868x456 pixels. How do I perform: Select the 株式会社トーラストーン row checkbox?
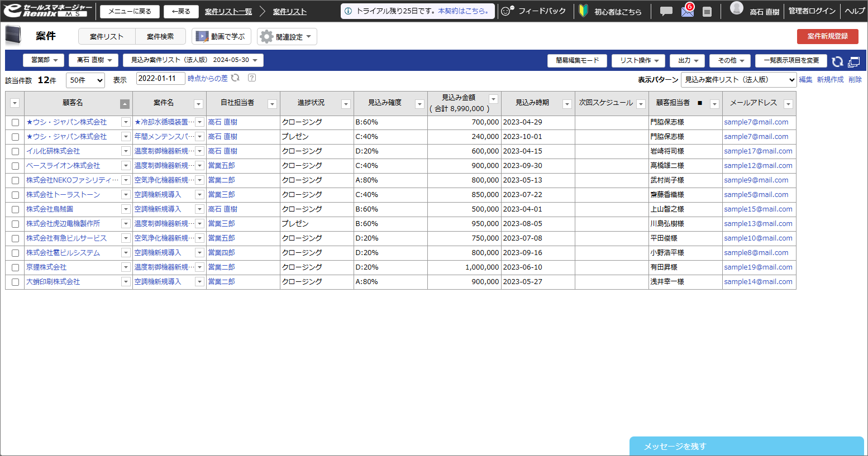[15, 195]
